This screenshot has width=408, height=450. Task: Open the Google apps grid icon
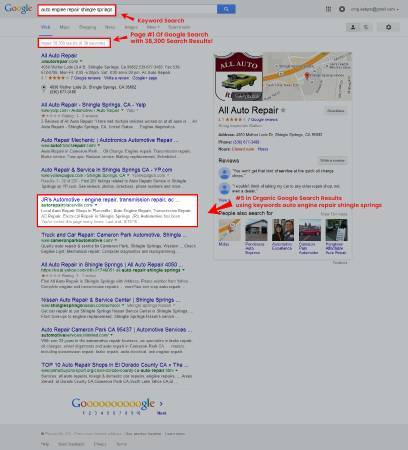click(x=328, y=9)
